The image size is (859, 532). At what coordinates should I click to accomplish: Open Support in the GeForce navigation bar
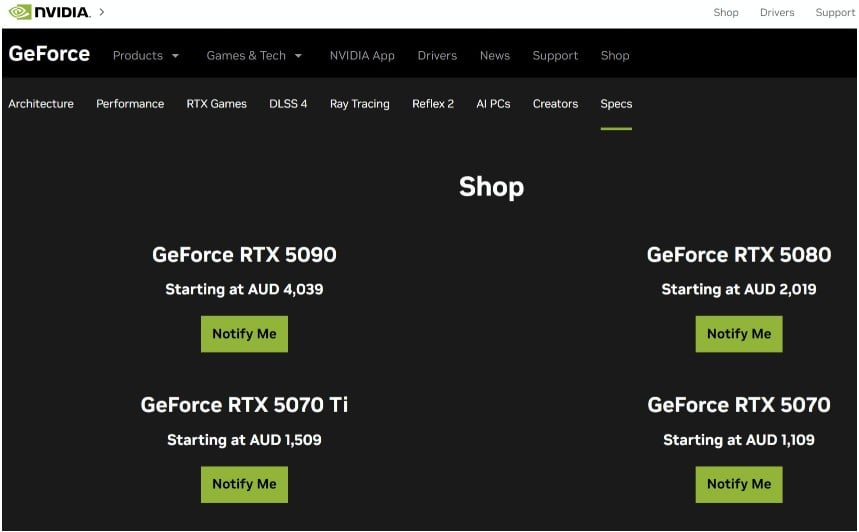pos(555,56)
